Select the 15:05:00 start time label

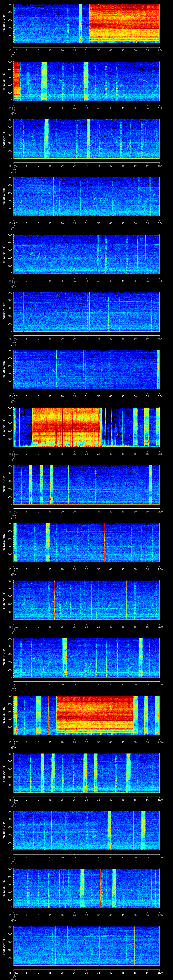point(14,281)
